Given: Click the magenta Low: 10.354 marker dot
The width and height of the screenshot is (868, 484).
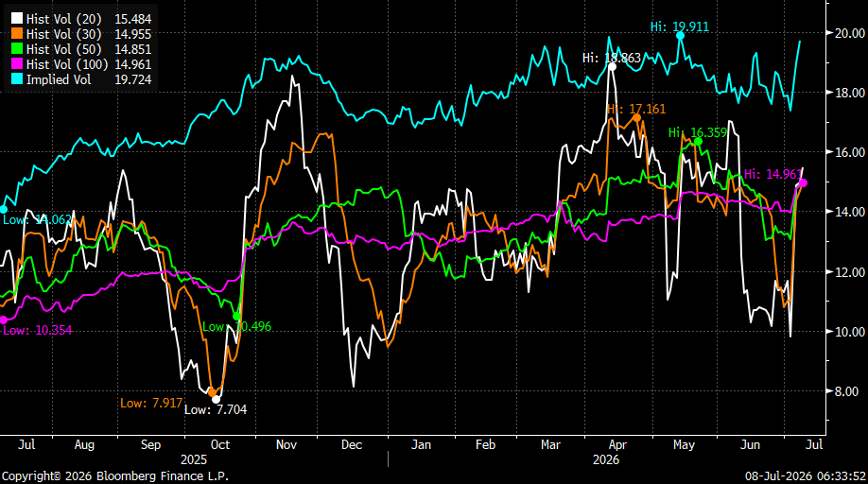Looking at the screenshot, I should tap(4, 320).
